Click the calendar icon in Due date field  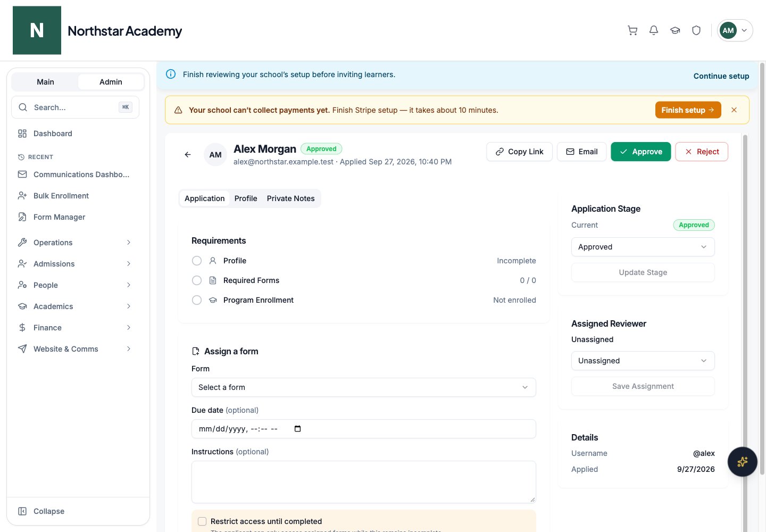tap(297, 429)
